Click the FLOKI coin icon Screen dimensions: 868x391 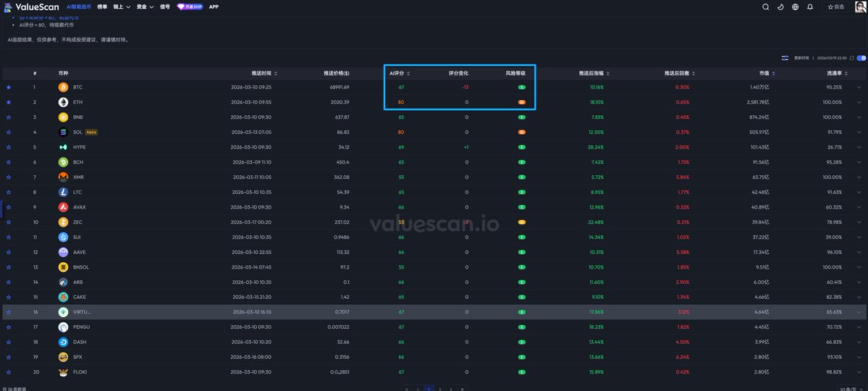click(x=63, y=371)
